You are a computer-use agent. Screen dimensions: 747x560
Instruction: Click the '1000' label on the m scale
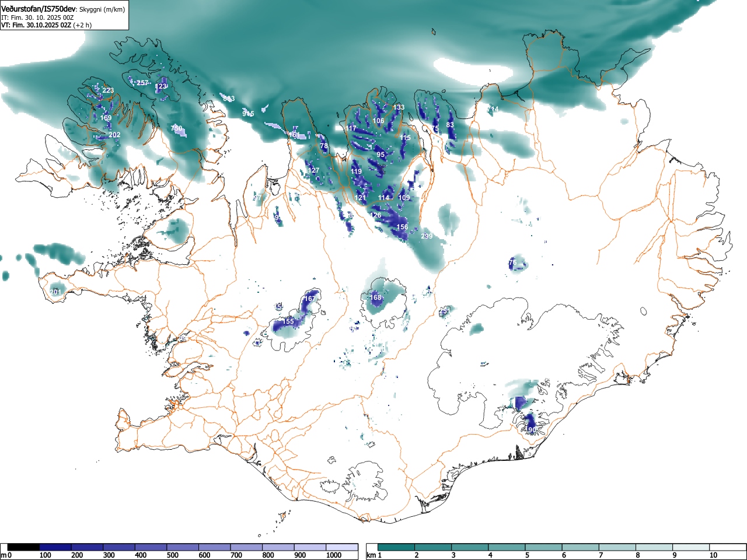point(334,555)
